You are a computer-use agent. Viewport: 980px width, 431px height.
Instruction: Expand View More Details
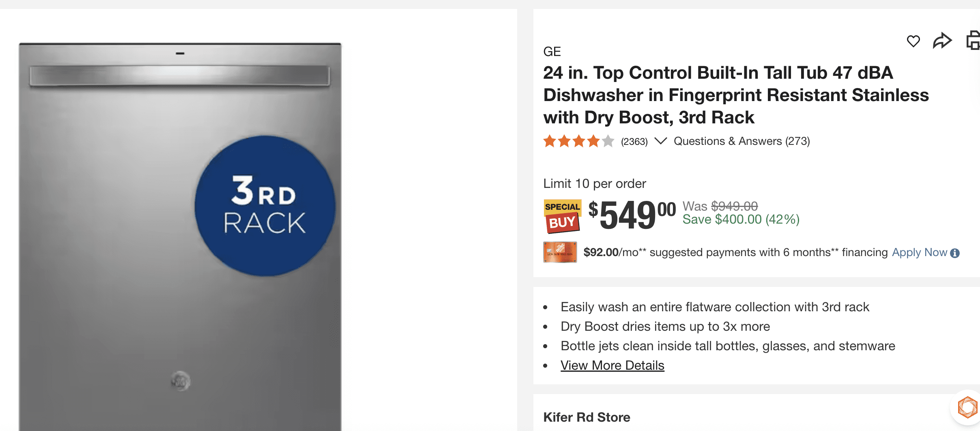[612, 365]
